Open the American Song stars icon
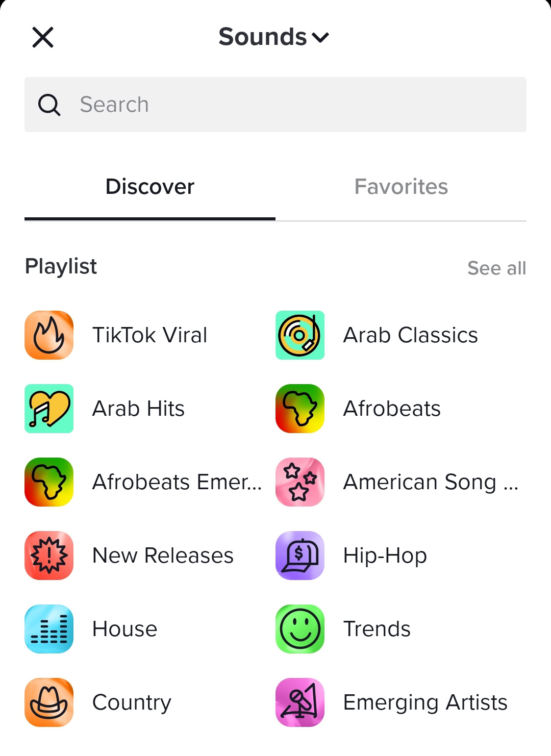 [x=300, y=482]
